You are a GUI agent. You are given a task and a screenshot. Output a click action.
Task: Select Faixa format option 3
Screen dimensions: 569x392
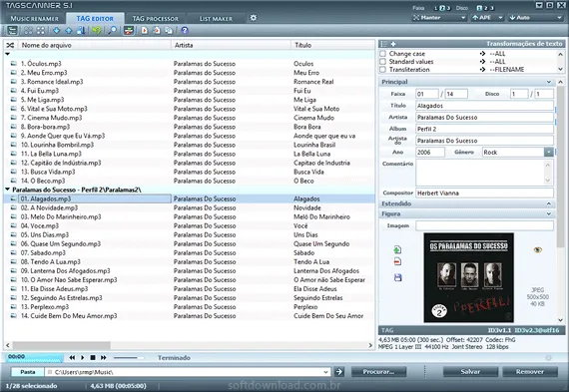click(449, 8)
